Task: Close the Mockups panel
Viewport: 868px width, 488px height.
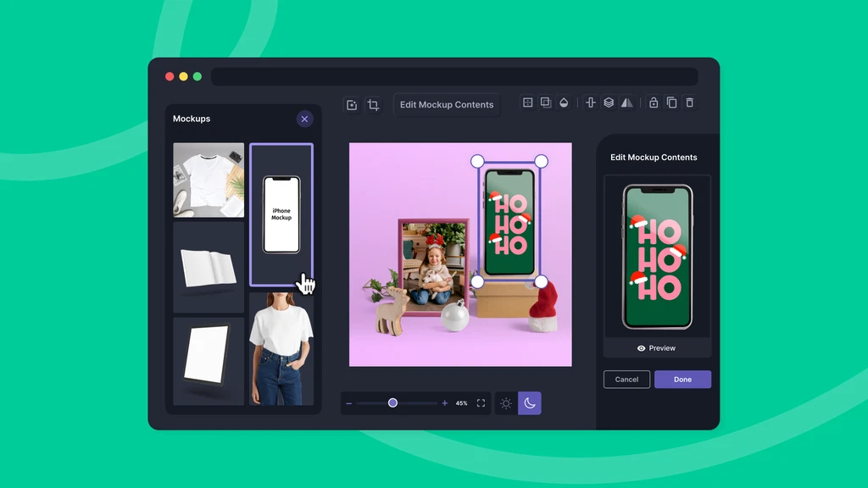Action: click(x=304, y=119)
